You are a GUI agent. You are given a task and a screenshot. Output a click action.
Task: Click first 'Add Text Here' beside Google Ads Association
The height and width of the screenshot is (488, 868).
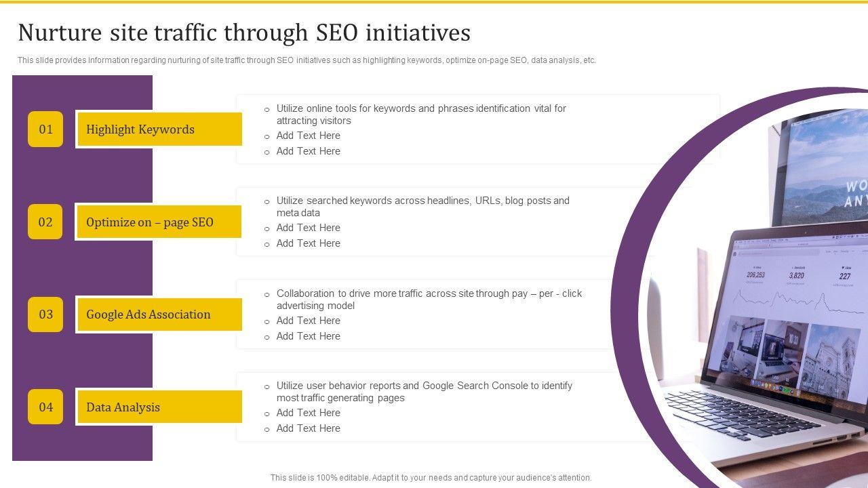coord(309,321)
